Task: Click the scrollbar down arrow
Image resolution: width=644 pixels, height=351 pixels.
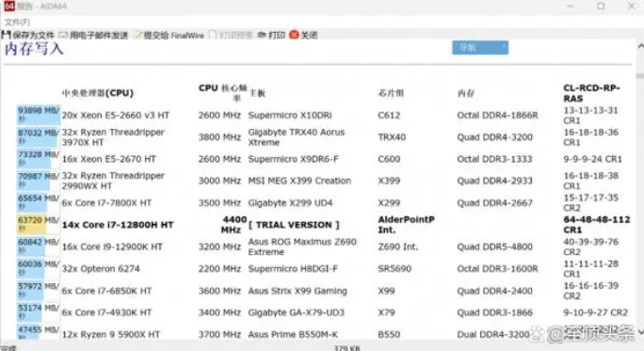Action: tap(640, 331)
